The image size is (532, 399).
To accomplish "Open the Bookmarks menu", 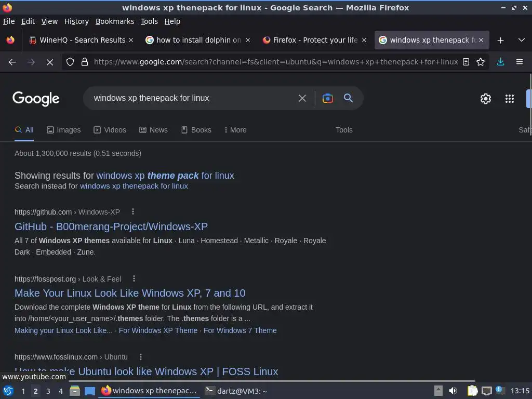I will click(x=115, y=21).
